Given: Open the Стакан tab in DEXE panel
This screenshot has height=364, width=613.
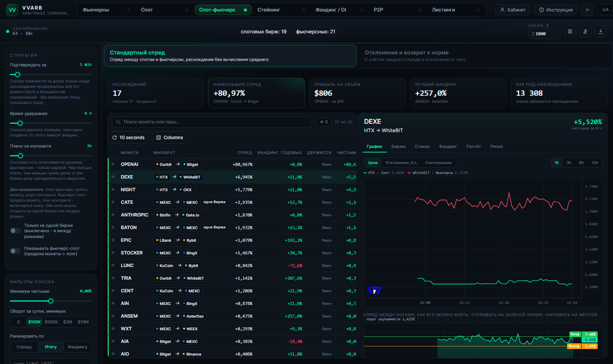Looking at the screenshot, I should click(422, 146).
